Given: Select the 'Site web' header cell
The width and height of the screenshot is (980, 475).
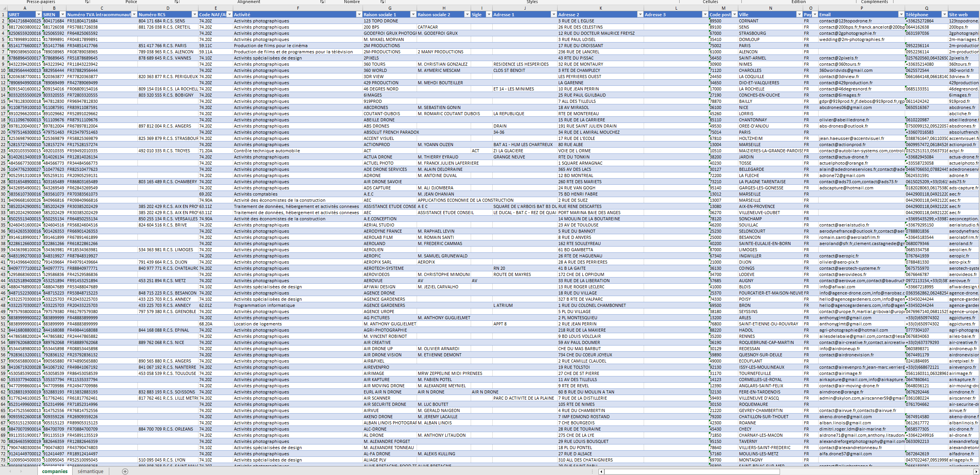Looking at the screenshot, I should point(964,15).
